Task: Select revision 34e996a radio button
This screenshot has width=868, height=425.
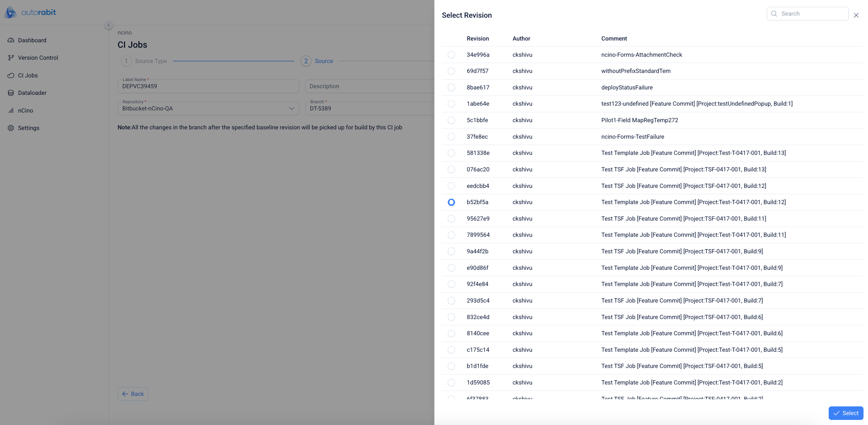Action: [451, 55]
